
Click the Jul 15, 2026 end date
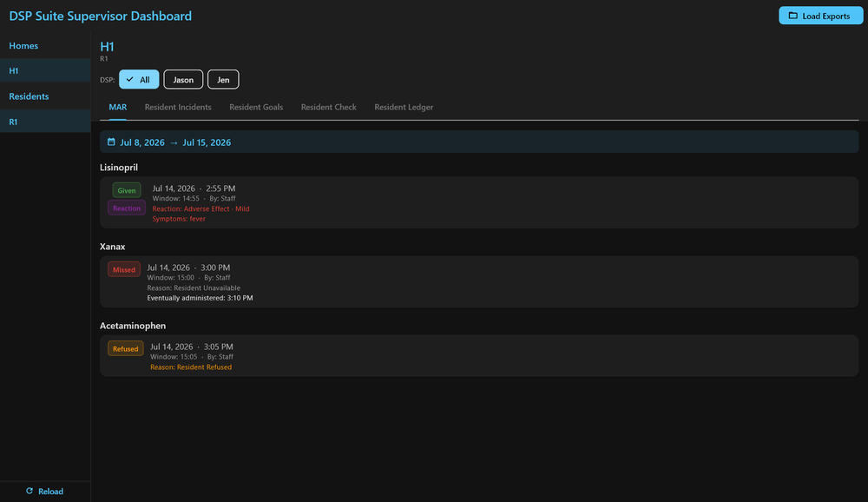[x=207, y=142]
